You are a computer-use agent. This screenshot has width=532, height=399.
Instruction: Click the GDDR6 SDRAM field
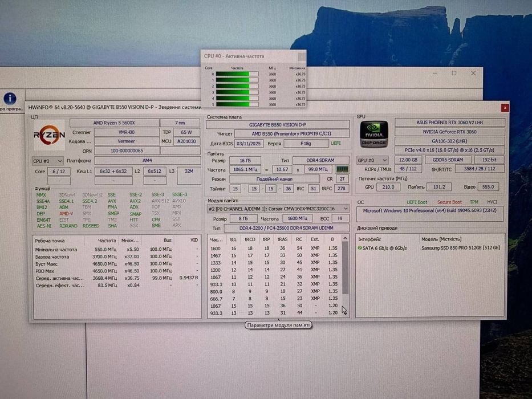[448, 160]
